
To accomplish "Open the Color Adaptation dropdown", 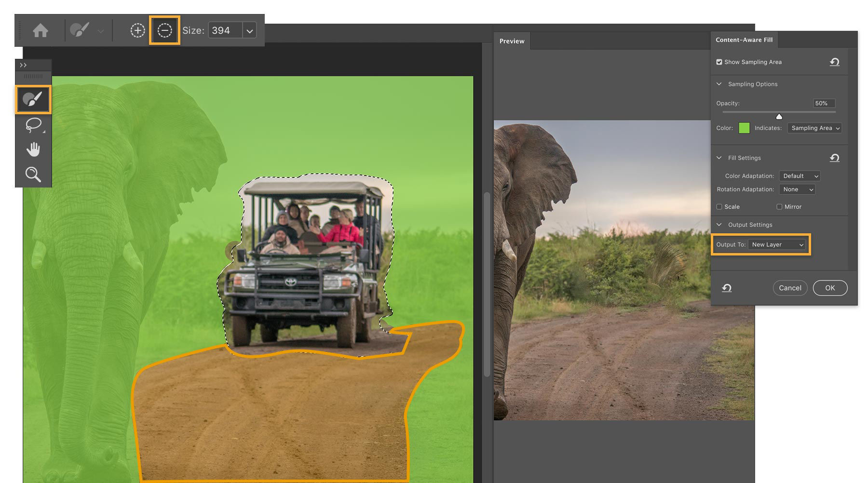I will click(800, 176).
